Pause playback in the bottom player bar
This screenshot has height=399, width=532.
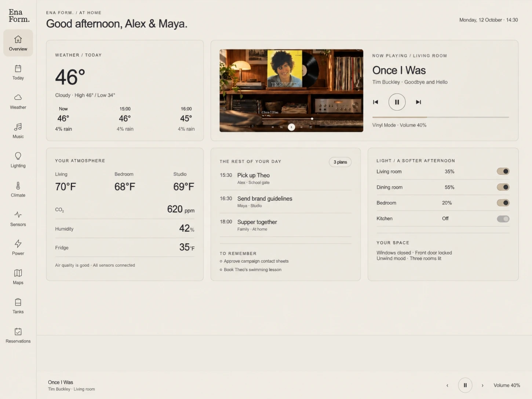coord(465,385)
